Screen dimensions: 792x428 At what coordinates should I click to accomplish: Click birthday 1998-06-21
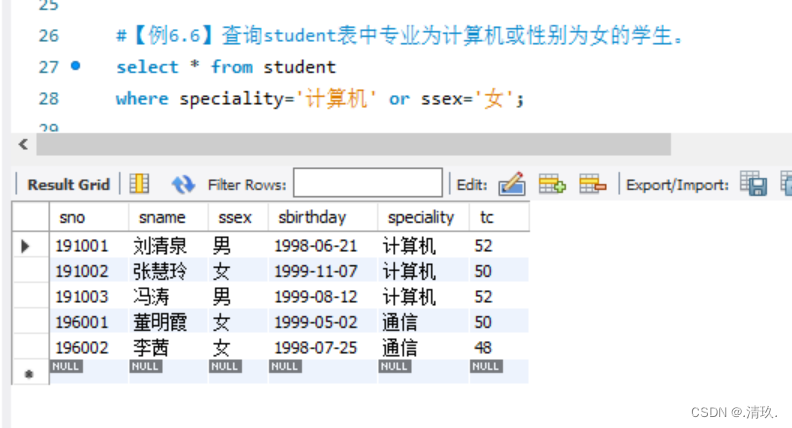coord(316,246)
